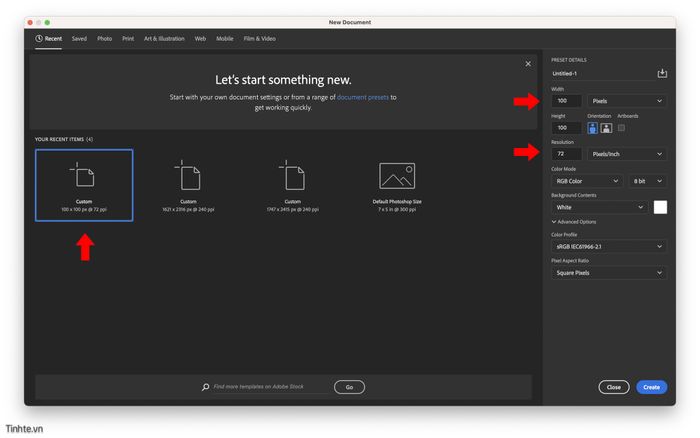Click the PRESET DETAILS heading

[x=569, y=60]
